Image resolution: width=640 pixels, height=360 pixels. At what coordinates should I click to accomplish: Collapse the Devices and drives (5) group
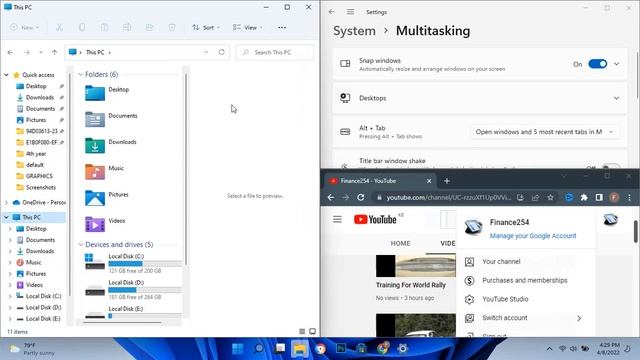point(80,244)
